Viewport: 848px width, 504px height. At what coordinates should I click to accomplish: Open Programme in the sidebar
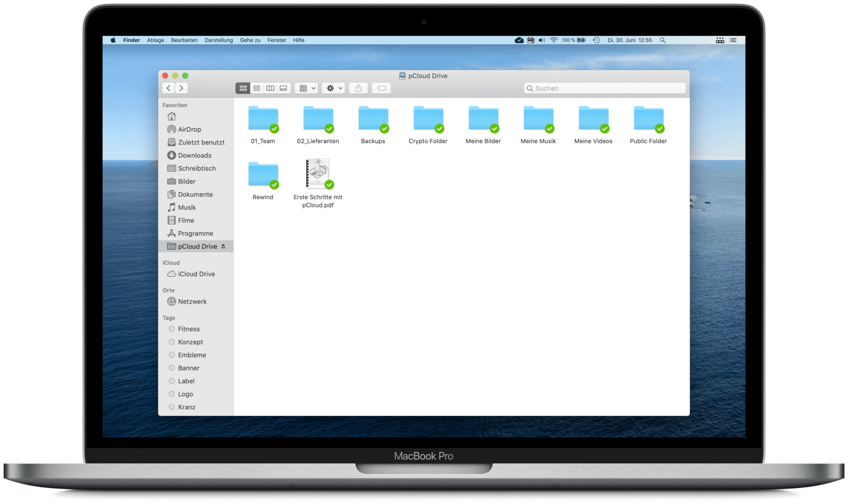196,233
